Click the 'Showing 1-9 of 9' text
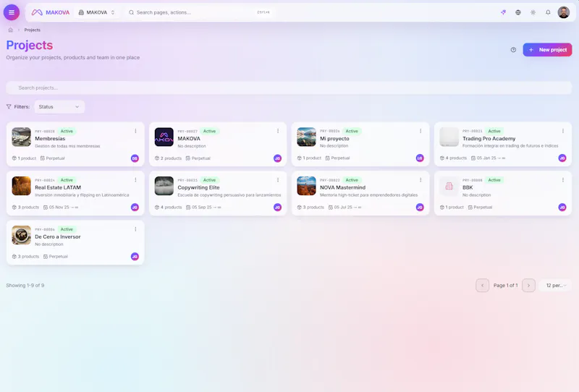 point(25,286)
